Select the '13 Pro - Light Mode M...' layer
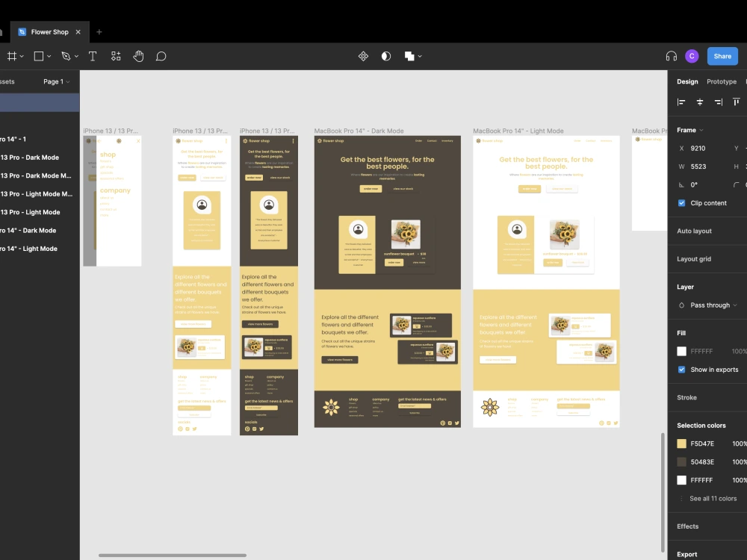Screen dimensions: 747x560 [40, 194]
